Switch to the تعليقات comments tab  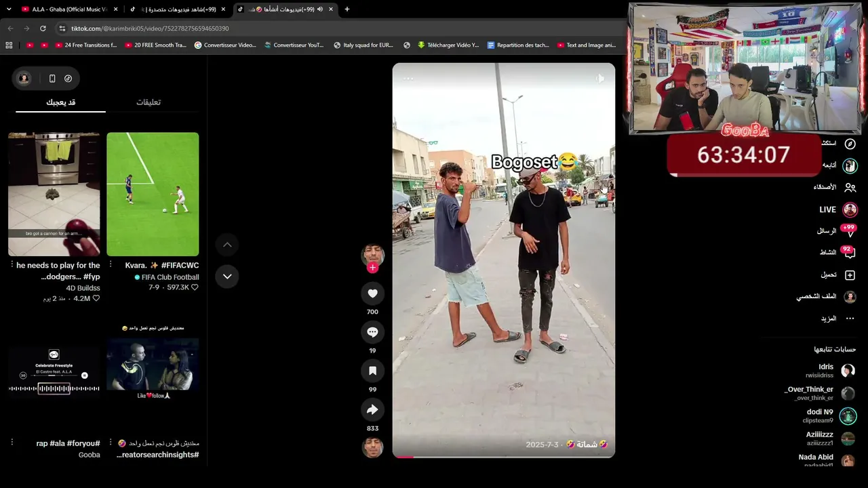(149, 102)
